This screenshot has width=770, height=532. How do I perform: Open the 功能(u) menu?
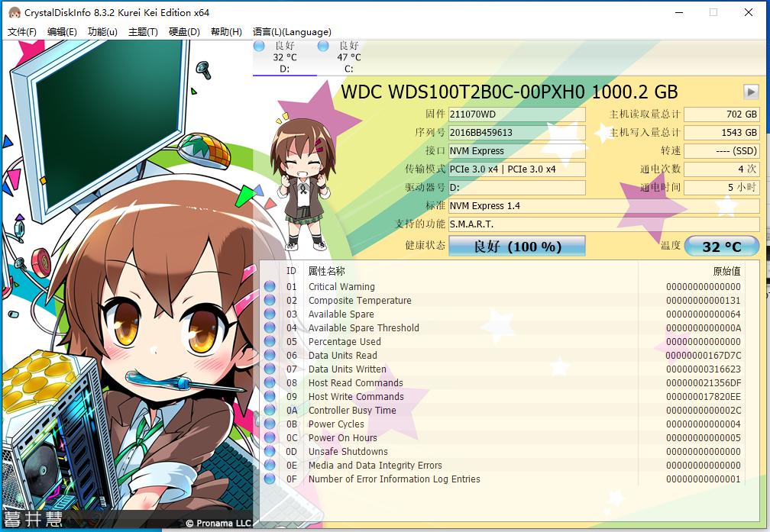click(100, 31)
